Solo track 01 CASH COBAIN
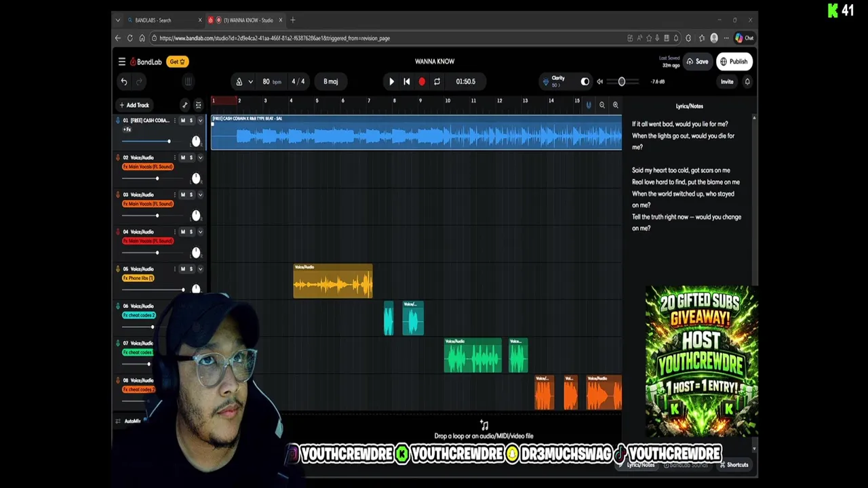This screenshot has height=488, width=868. tap(191, 121)
